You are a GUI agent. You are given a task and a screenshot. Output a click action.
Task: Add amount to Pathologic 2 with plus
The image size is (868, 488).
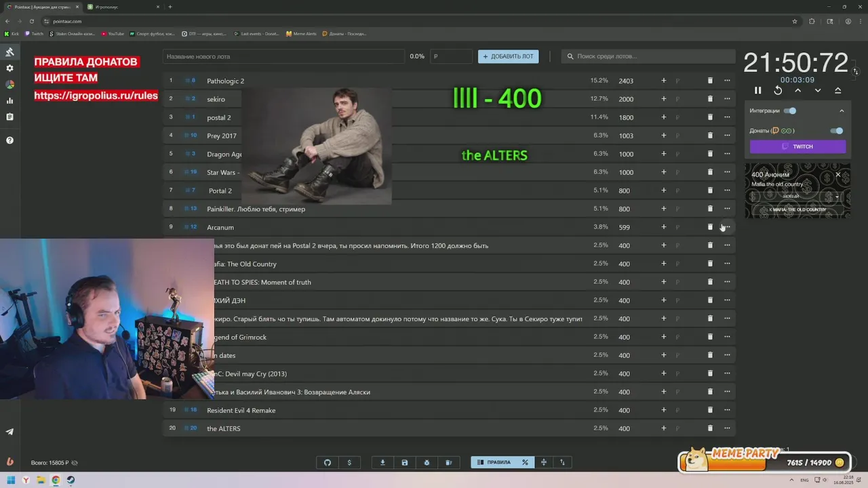click(664, 81)
